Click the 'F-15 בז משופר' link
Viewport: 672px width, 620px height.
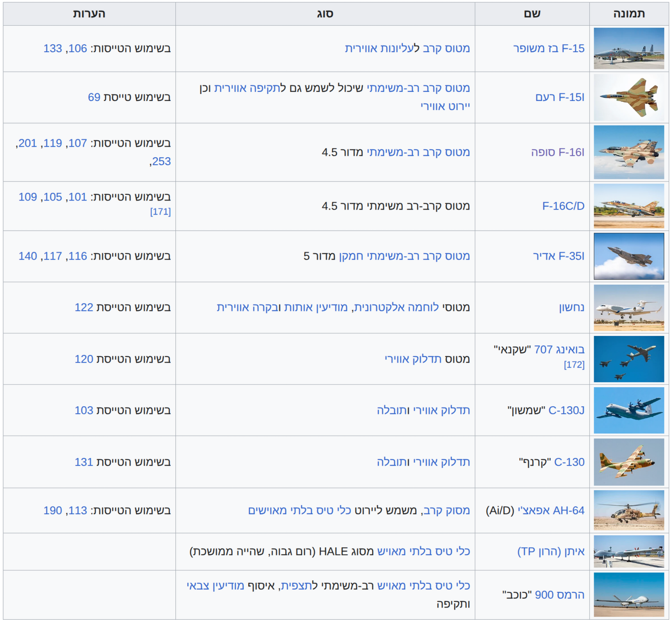coord(549,48)
